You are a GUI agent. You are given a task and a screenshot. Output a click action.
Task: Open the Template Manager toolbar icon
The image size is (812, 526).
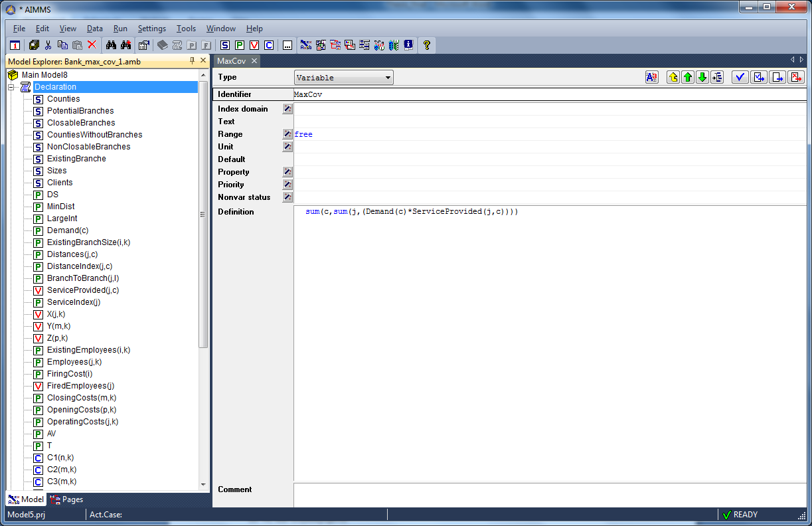350,45
